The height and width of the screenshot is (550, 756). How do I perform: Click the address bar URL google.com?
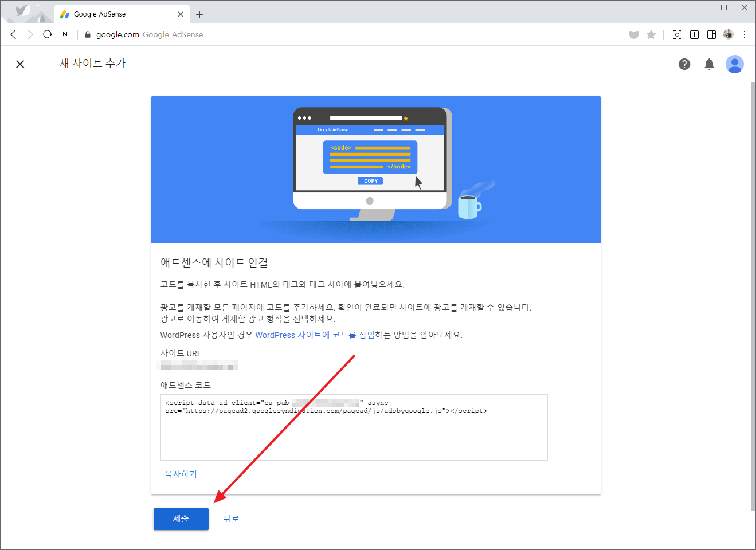point(117,34)
